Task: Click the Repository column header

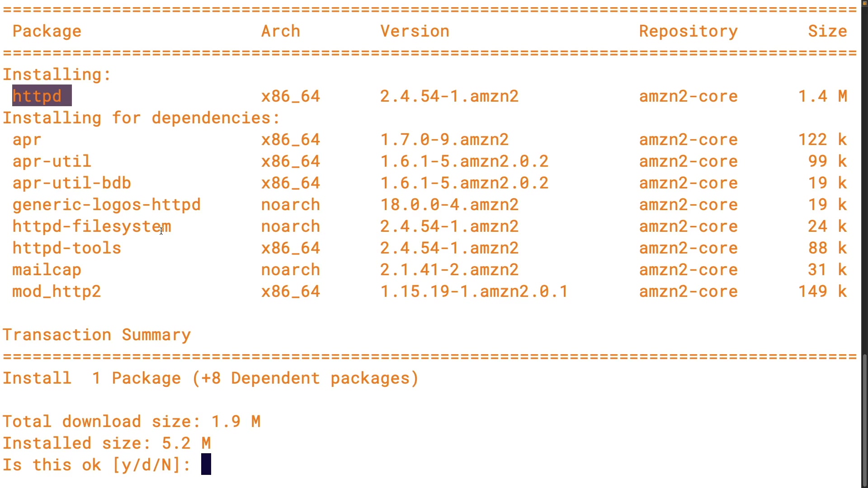Action: (688, 31)
